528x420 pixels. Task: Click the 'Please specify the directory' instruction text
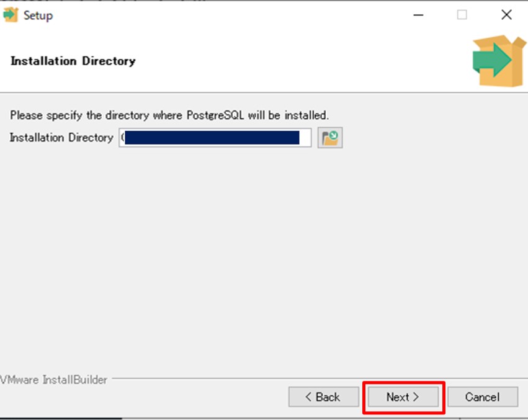tap(169, 115)
